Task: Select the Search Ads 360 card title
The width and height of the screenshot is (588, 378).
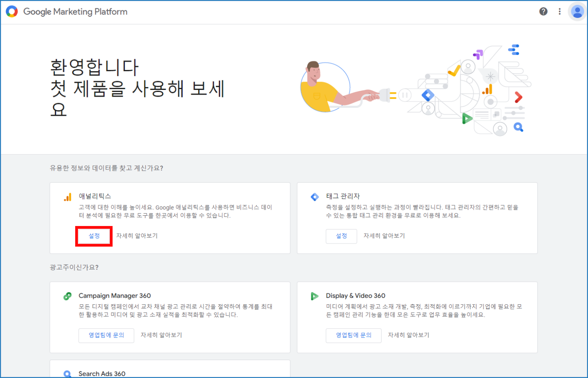Action: [102, 374]
